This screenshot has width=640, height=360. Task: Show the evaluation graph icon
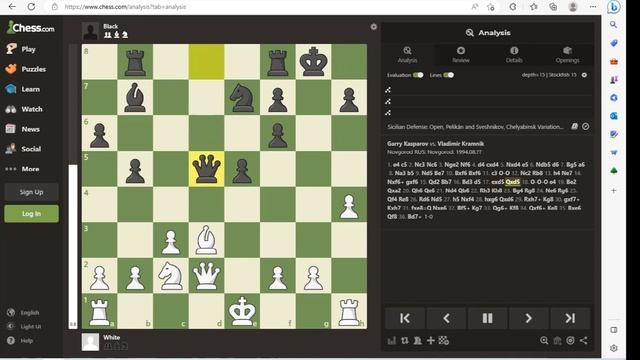tap(392, 340)
